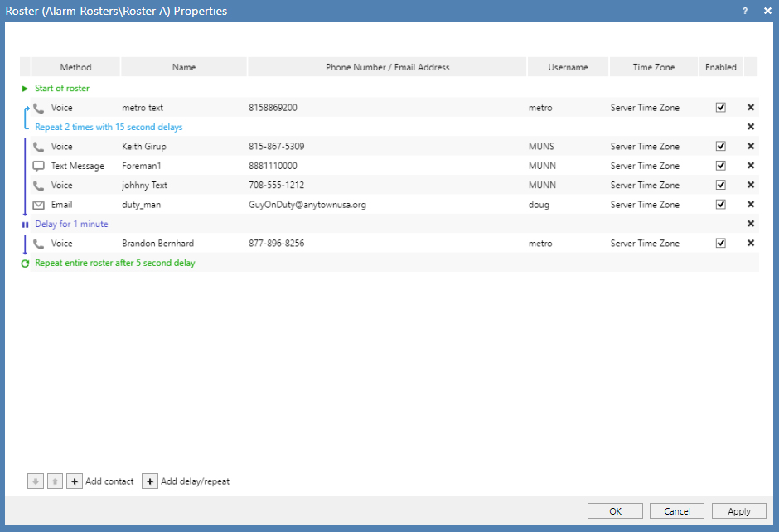Click the Cancel button
The width and height of the screenshot is (779, 532).
click(677, 511)
